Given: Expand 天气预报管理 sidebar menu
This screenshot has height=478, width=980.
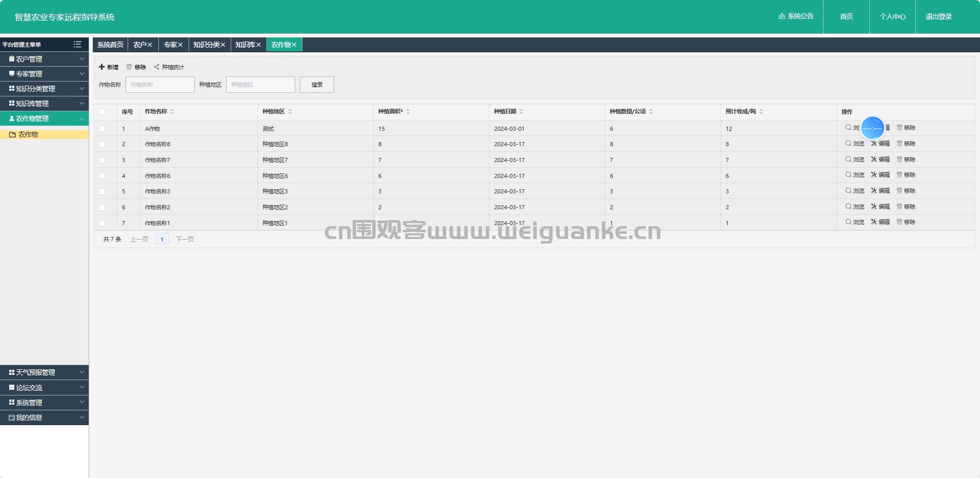Looking at the screenshot, I should (44, 372).
